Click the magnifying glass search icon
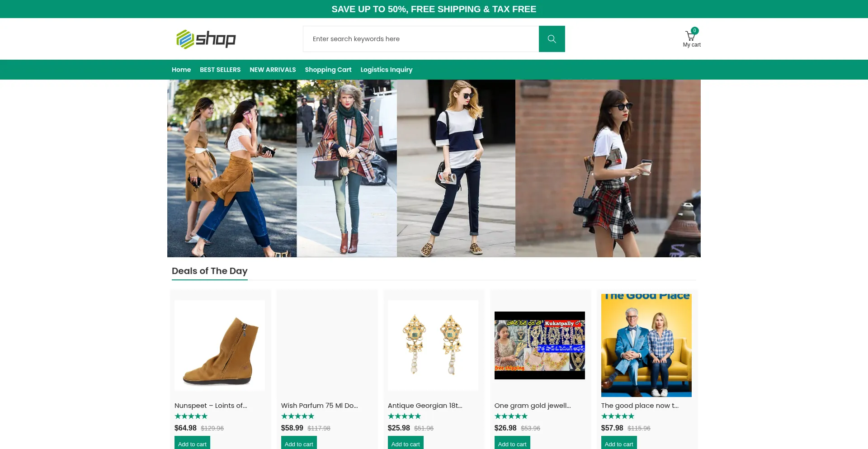This screenshot has width=868, height=449. point(552,39)
